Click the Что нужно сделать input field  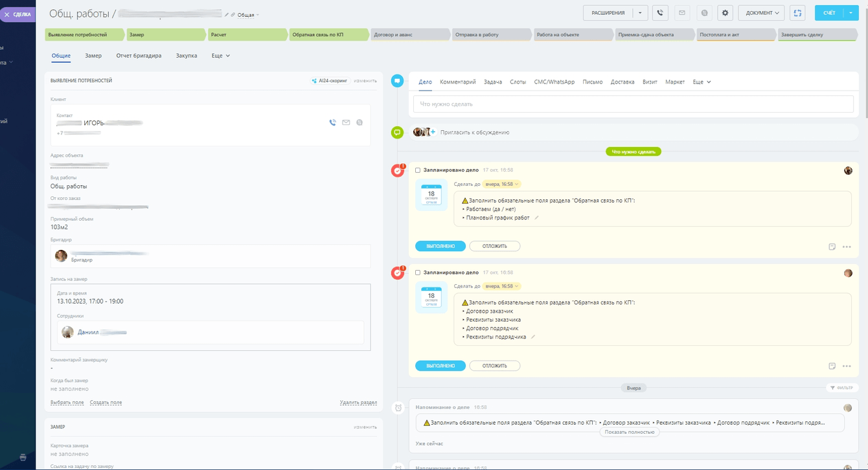[634, 104]
